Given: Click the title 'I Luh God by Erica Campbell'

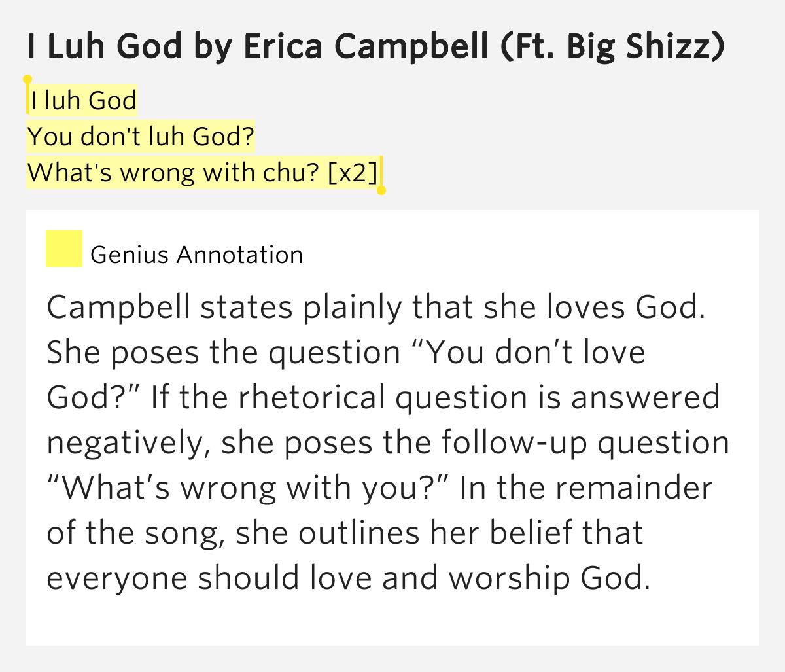Looking at the screenshot, I should coord(258,46).
